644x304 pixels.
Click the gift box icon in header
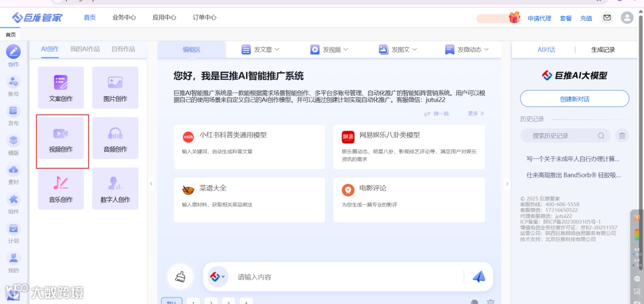[514, 17]
